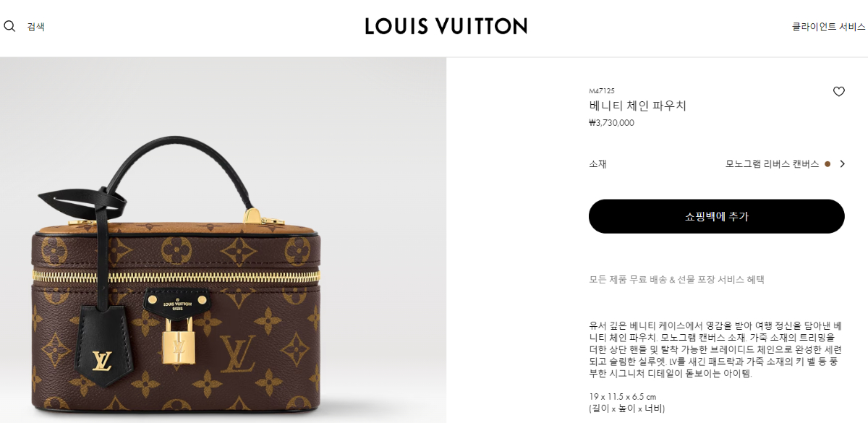Click the product description paragraph
The height and width of the screenshot is (423, 868).
tap(716, 349)
